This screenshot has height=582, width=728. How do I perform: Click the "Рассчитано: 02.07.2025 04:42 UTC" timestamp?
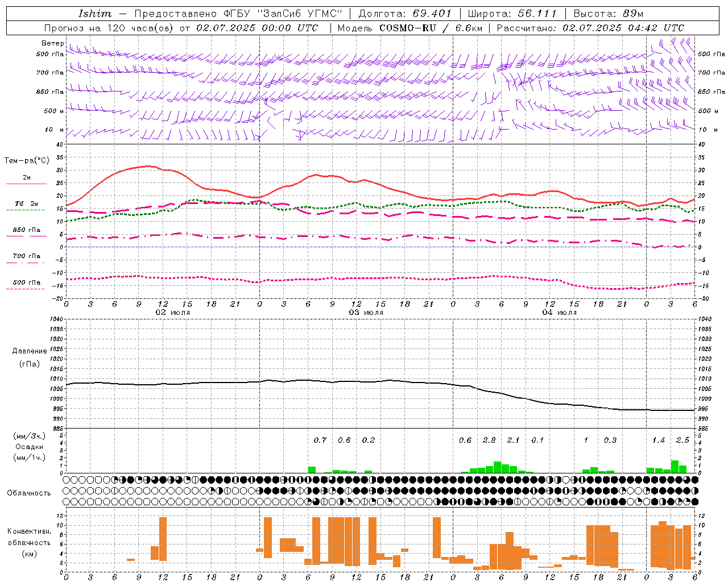(x=590, y=28)
